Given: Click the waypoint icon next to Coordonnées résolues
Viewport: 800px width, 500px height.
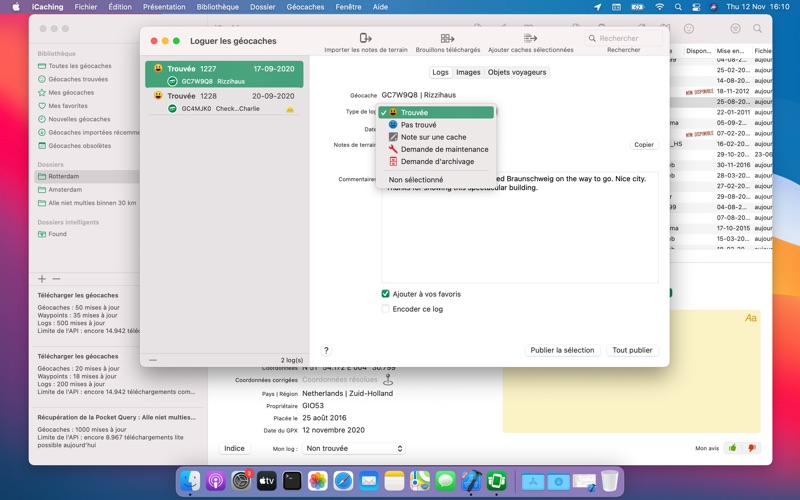Looking at the screenshot, I should [388, 380].
